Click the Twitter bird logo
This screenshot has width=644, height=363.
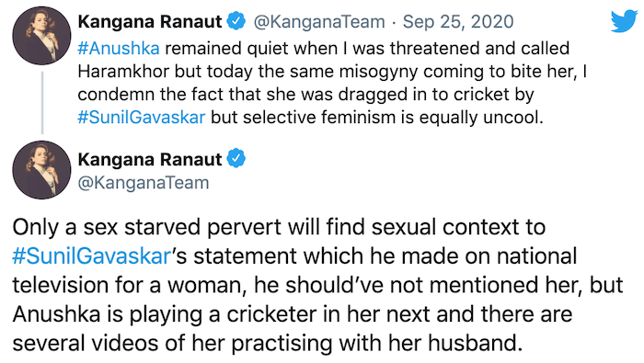pyautogui.click(x=624, y=21)
